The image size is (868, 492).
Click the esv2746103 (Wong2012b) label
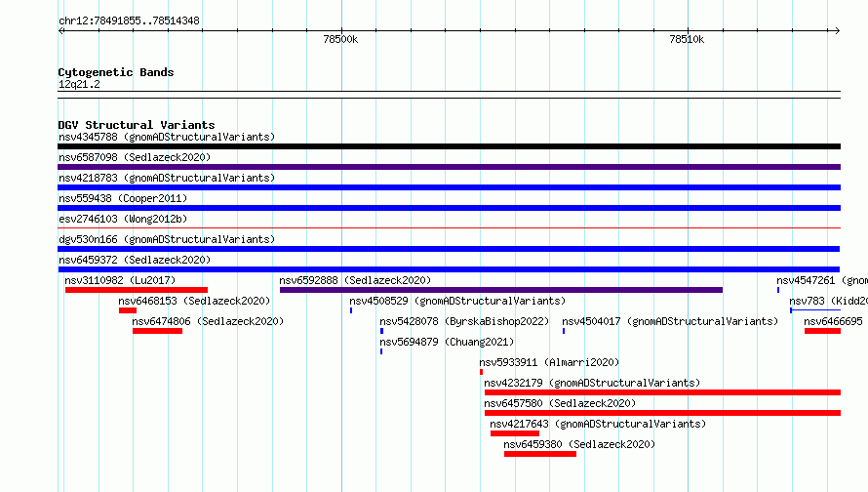pos(123,219)
